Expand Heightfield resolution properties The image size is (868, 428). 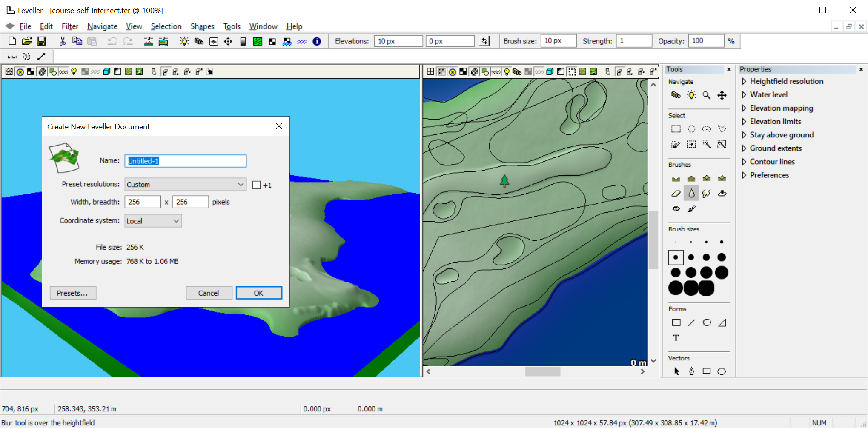[x=744, y=81]
